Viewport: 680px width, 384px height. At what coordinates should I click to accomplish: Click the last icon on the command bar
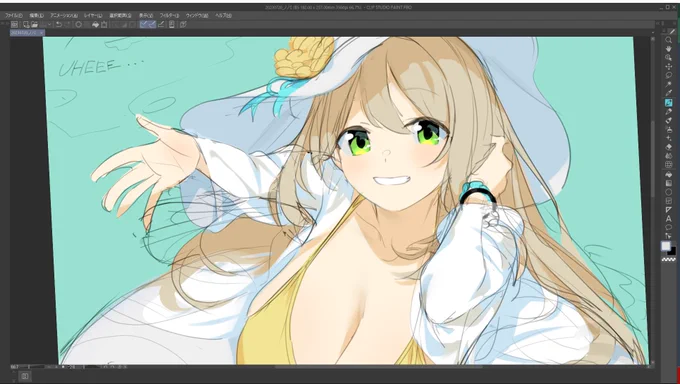click(183, 24)
